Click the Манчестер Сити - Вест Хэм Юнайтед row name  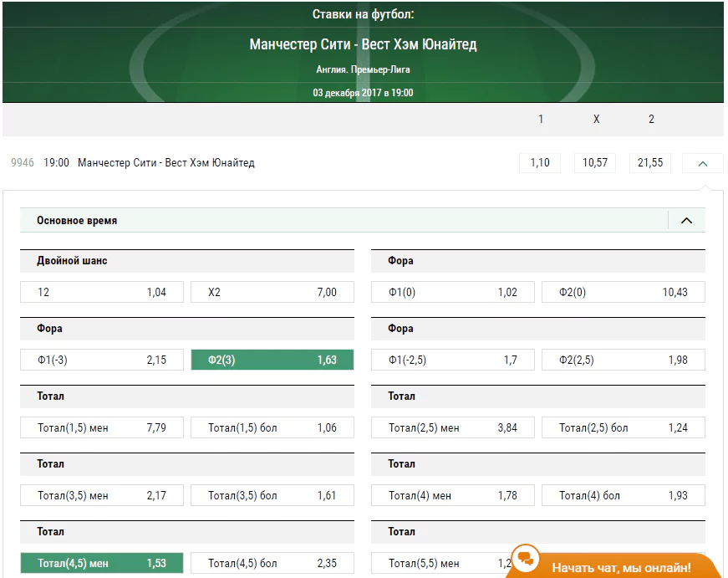tap(166, 162)
